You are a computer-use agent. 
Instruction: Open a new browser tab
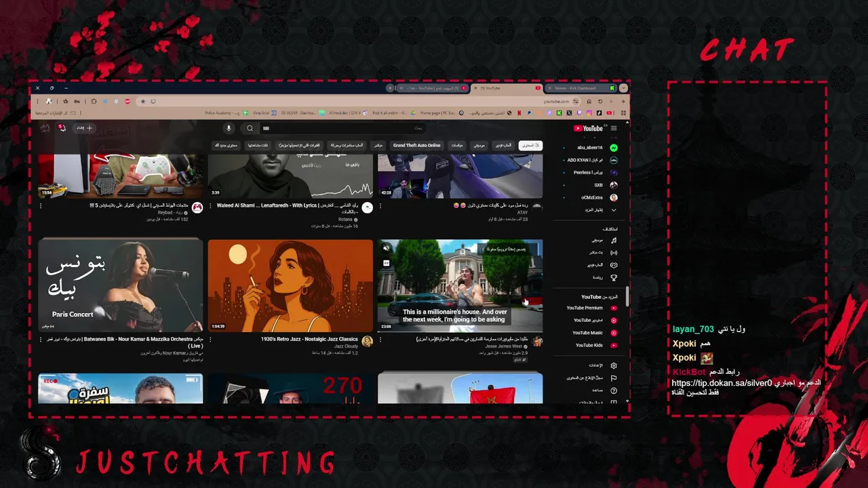[x=390, y=88]
